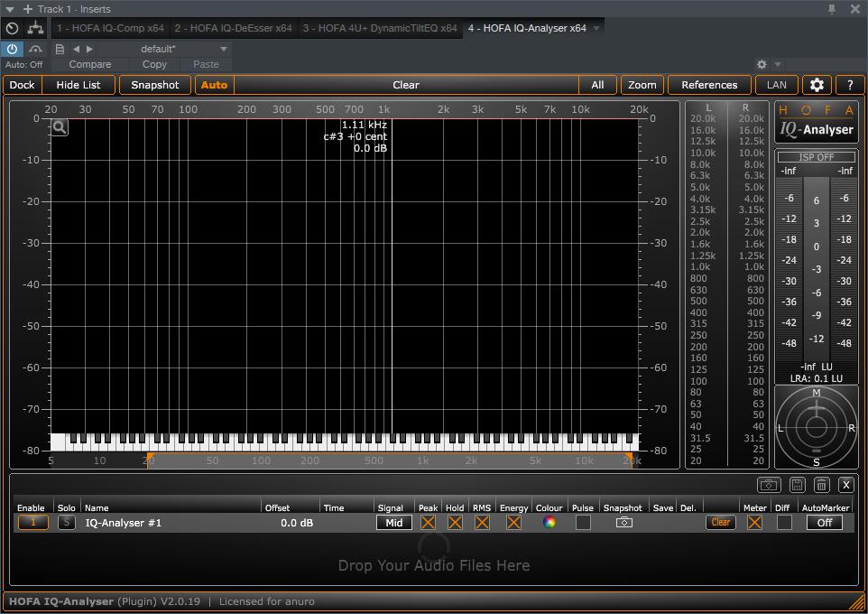Toggle the Peak checkbox for IQ-Analyser #1

[x=429, y=522]
